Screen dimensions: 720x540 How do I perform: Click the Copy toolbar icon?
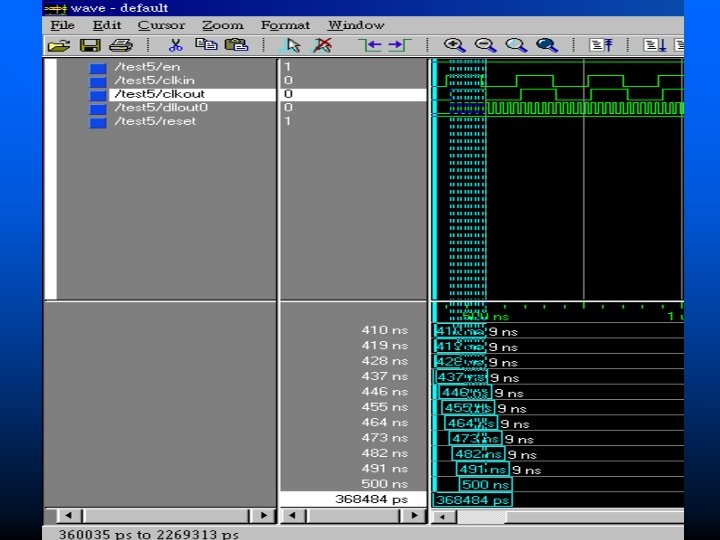[206, 45]
